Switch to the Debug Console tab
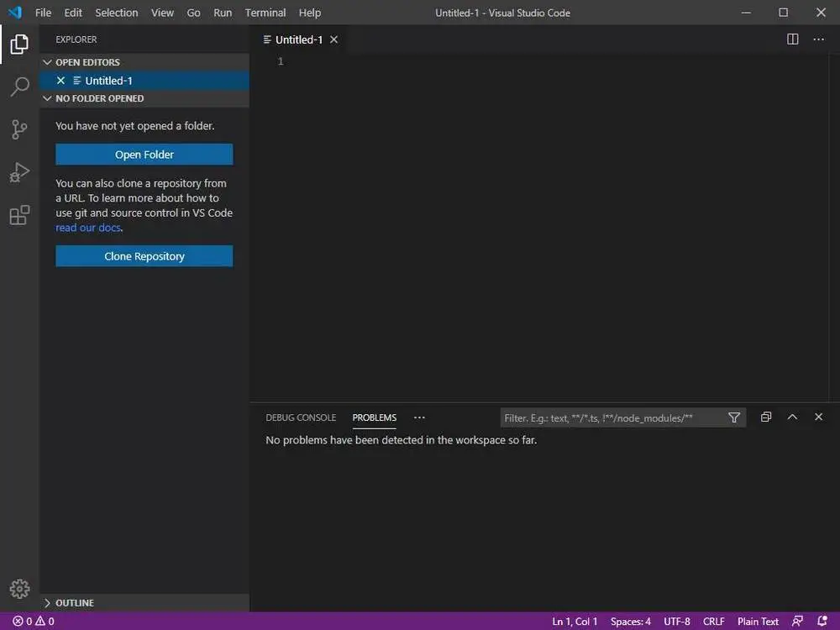 click(301, 417)
